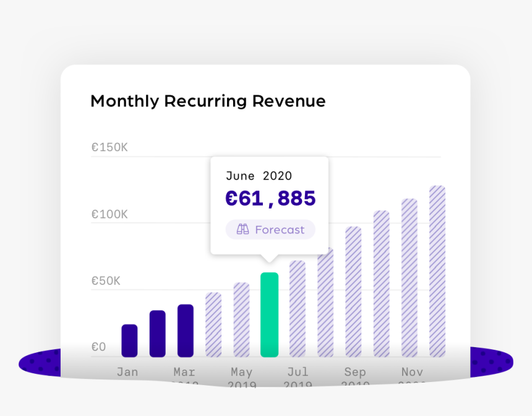Select the hatched October forecast bar
The width and height of the screenshot is (532, 416).
(x=381, y=284)
